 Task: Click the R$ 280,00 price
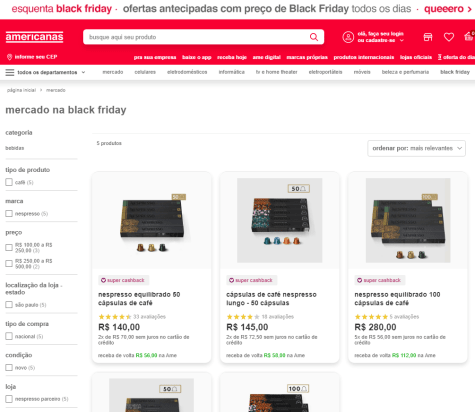(375, 327)
